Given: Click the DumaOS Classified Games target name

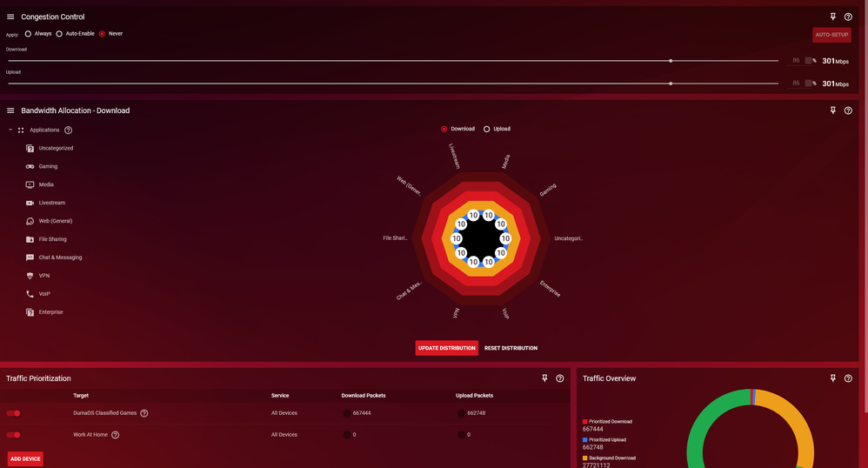Looking at the screenshot, I should click(104, 413).
